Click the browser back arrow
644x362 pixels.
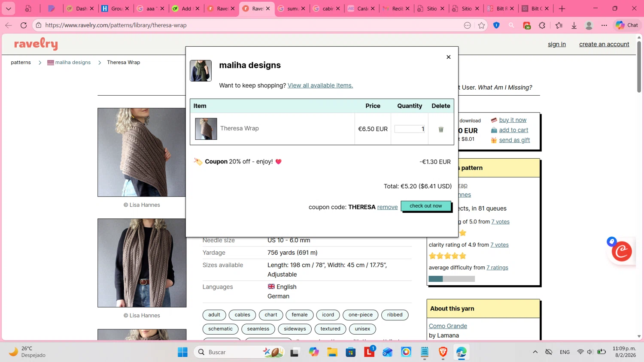(9, 25)
